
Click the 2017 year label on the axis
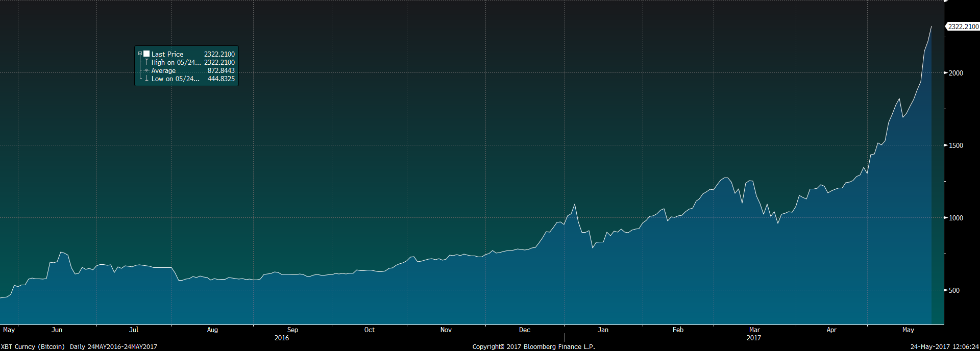click(753, 338)
